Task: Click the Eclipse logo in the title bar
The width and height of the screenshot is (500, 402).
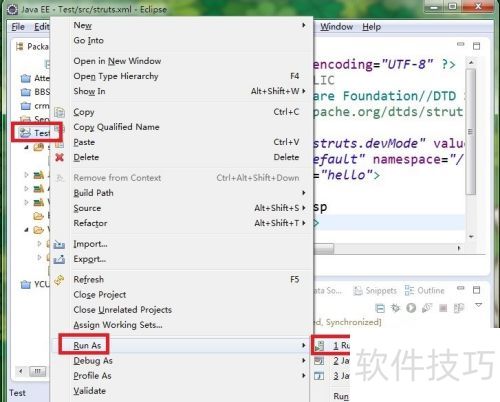Action: coord(12,9)
